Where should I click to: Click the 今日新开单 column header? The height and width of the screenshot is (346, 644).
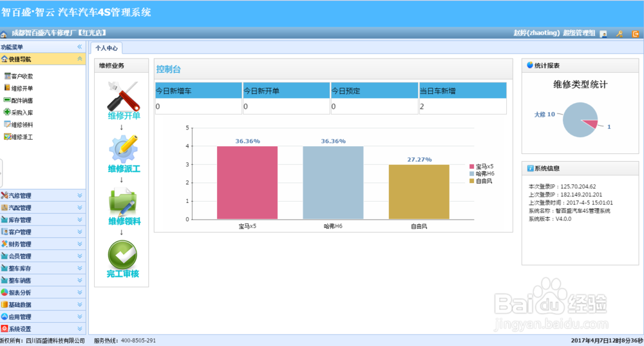287,90
